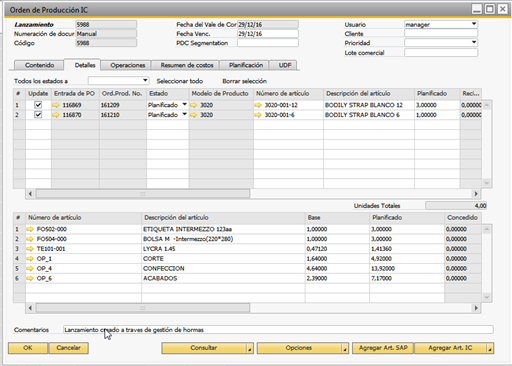Open link arrow for item FO502-000

tap(30, 229)
